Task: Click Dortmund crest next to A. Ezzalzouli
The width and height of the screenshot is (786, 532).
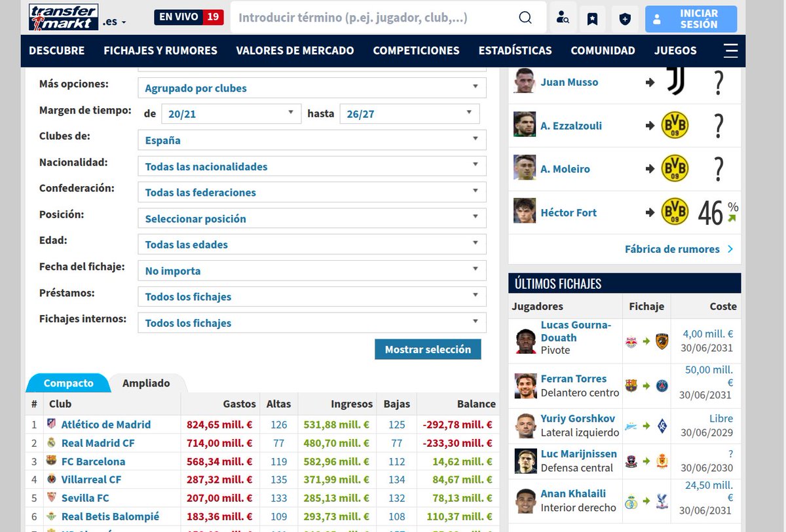Action: (675, 125)
